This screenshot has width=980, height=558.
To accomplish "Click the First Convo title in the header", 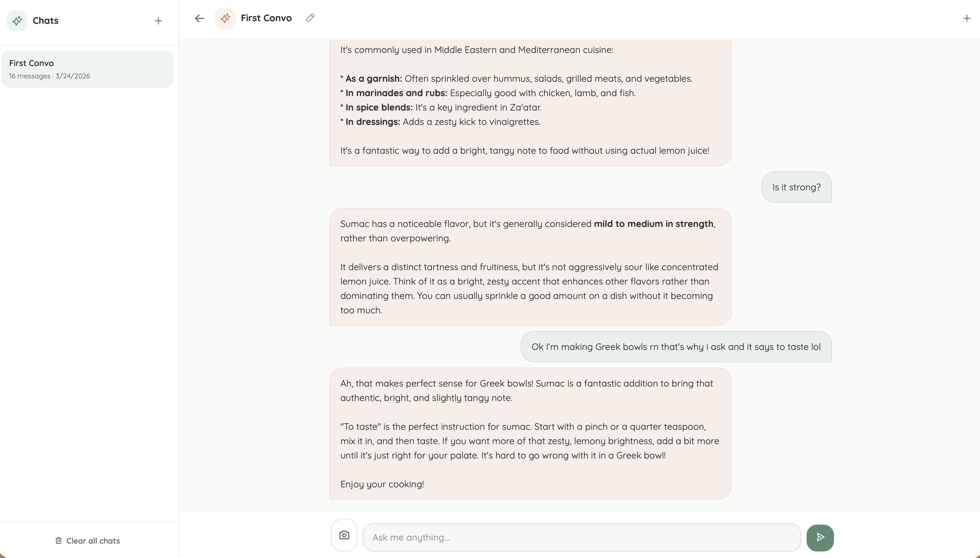I will (266, 18).
